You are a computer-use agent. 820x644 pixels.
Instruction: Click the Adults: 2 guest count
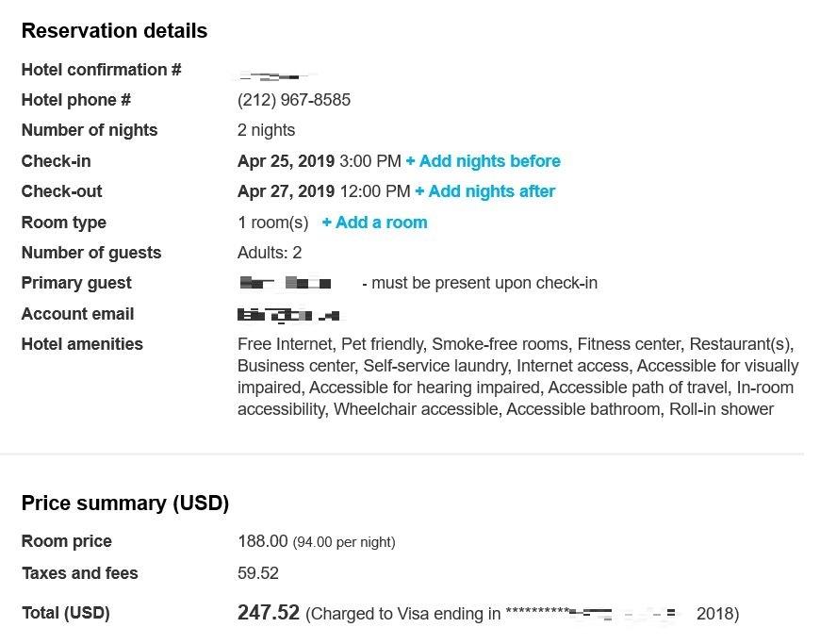point(270,253)
